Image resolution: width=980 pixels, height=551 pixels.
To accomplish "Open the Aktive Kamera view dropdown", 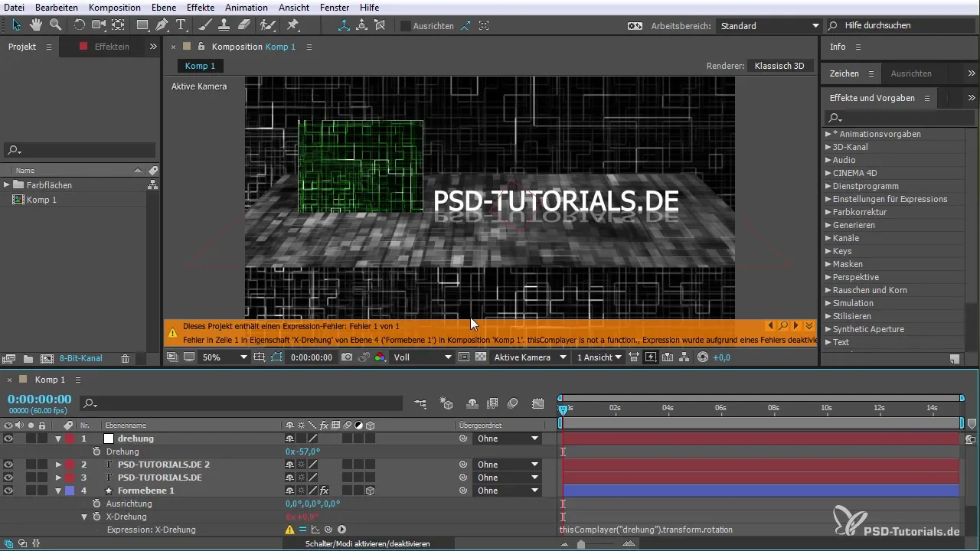I will point(530,357).
